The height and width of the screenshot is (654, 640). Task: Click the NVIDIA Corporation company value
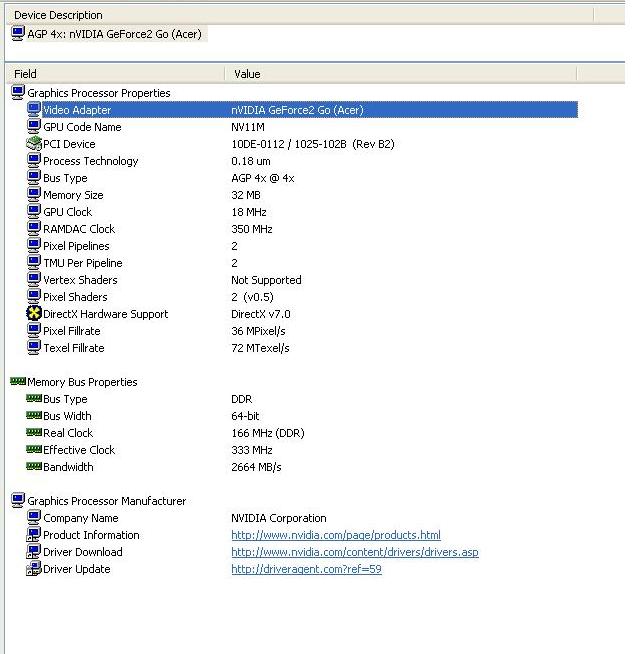(279, 518)
